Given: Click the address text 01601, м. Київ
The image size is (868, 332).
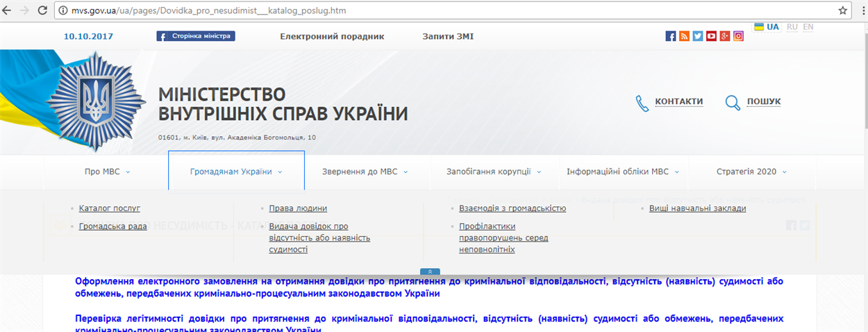Looking at the screenshot, I should (x=237, y=138).
